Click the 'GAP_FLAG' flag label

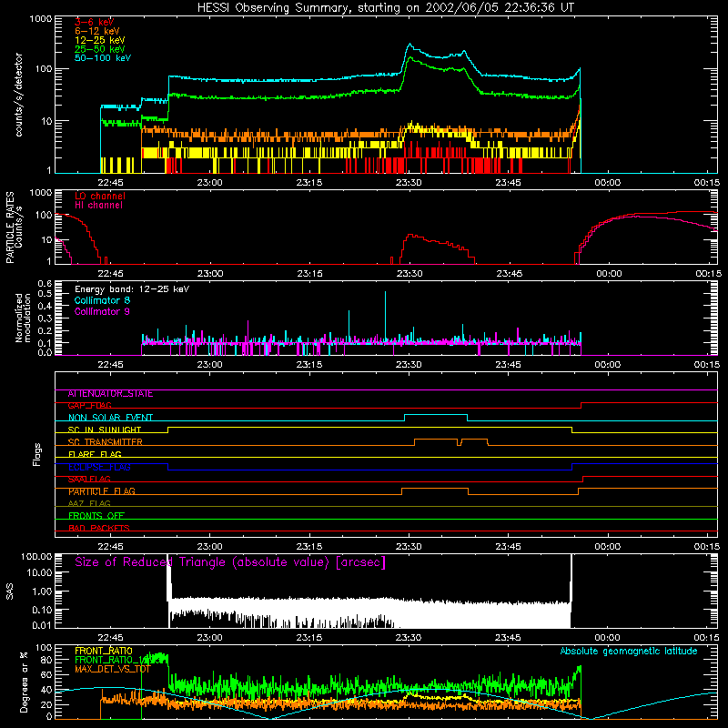89,406
